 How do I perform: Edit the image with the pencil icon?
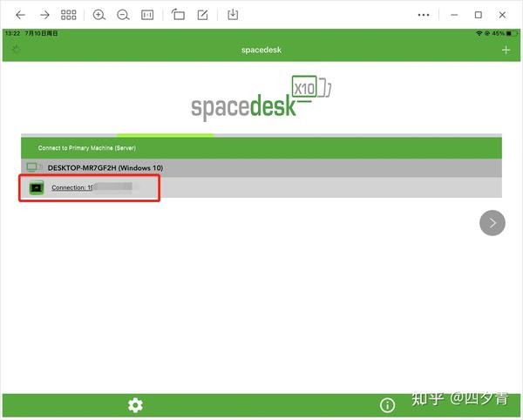pos(202,15)
